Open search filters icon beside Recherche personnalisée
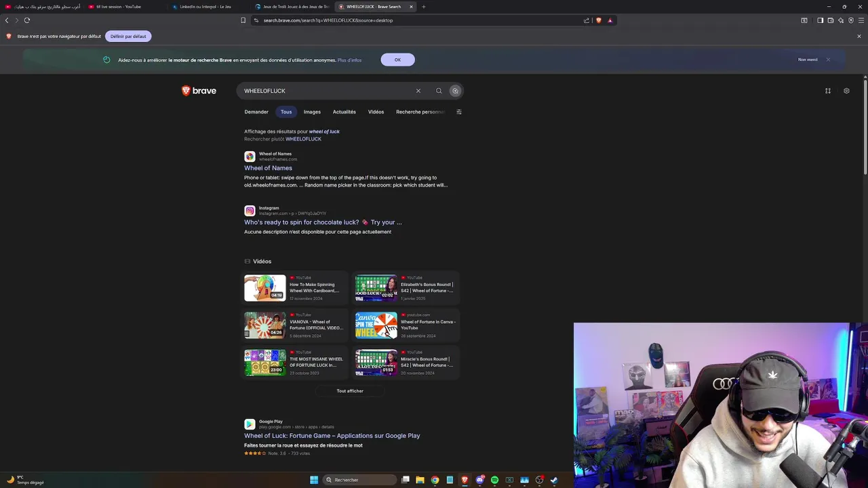This screenshot has width=868, height=488. point(459,112)
